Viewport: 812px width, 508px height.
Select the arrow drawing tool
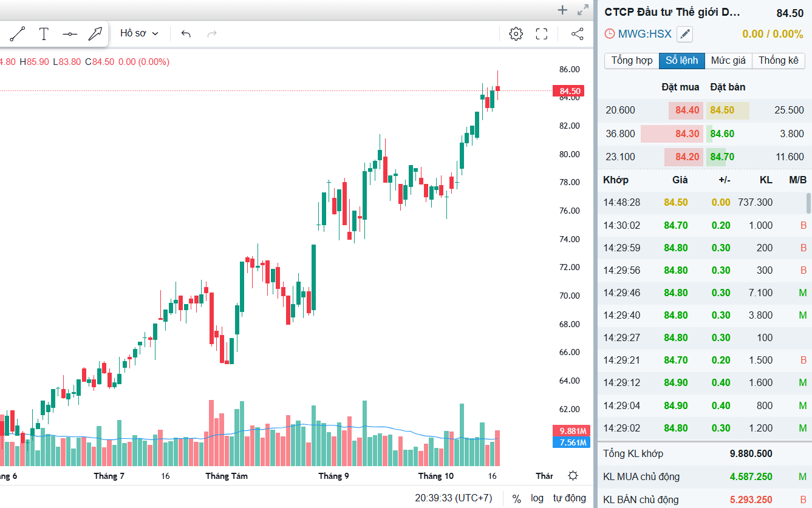tap(95, 34)
